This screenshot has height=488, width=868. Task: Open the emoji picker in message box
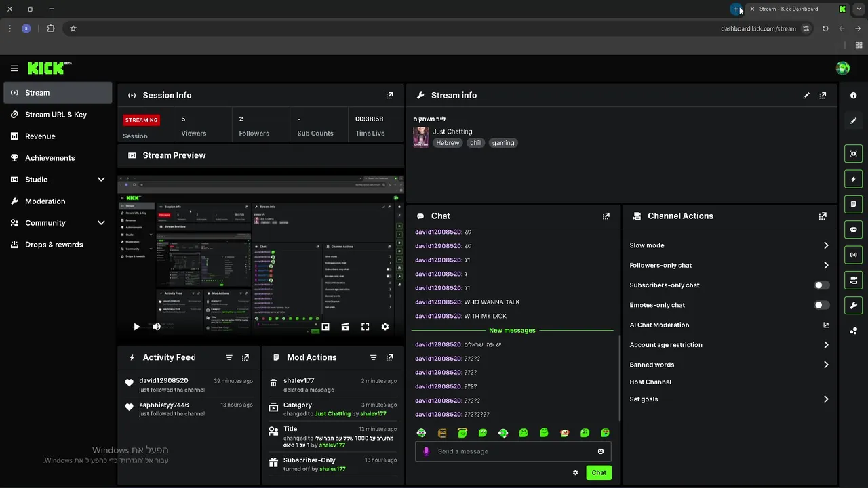pos(601,451)
